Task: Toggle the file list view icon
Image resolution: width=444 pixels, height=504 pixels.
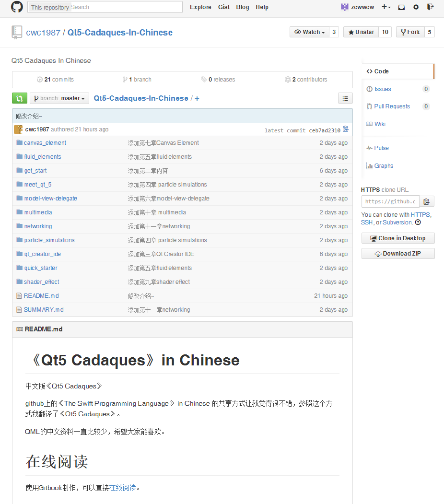Action: coord(345,98)
